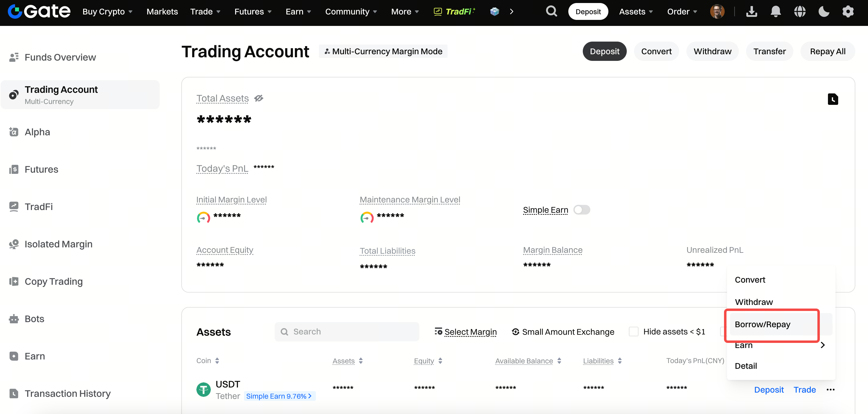
Task: Open Isolated Margin in the sidebar
Action: click(58, 244)
